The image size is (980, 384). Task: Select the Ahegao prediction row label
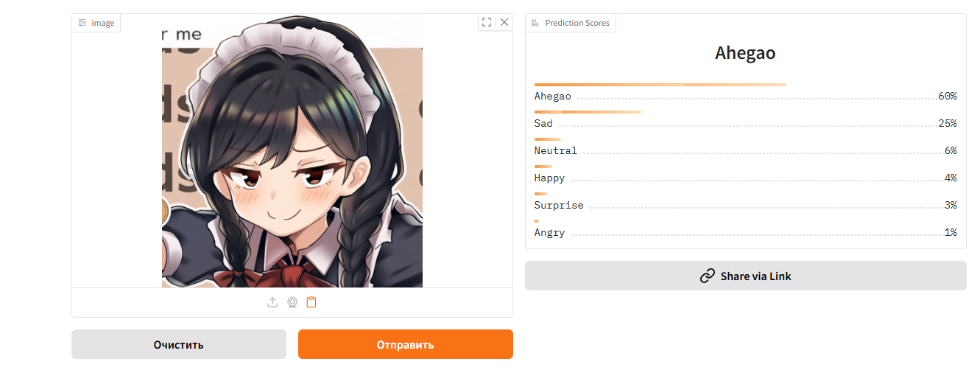click(553, 96)
